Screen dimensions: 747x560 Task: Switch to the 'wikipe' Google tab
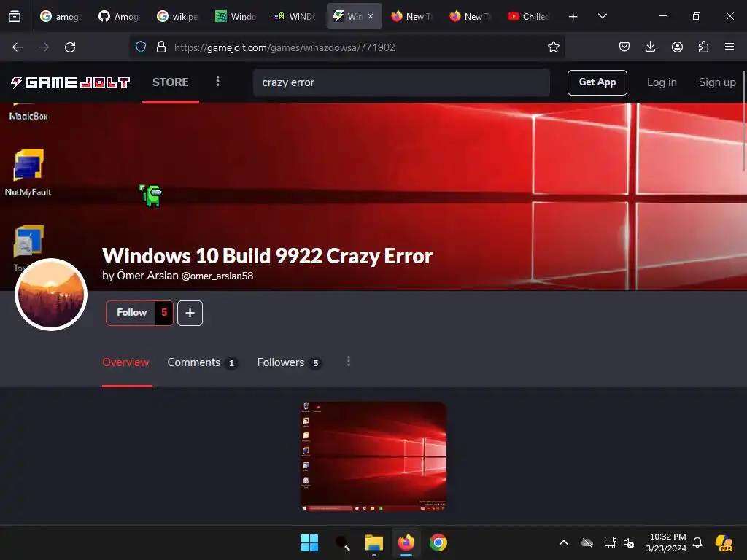coord(177,16)
